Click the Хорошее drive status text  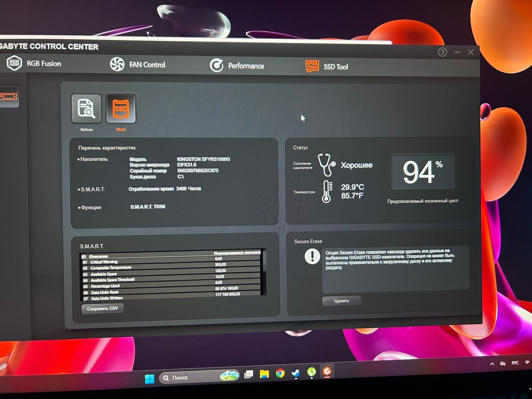coord(356,165)
